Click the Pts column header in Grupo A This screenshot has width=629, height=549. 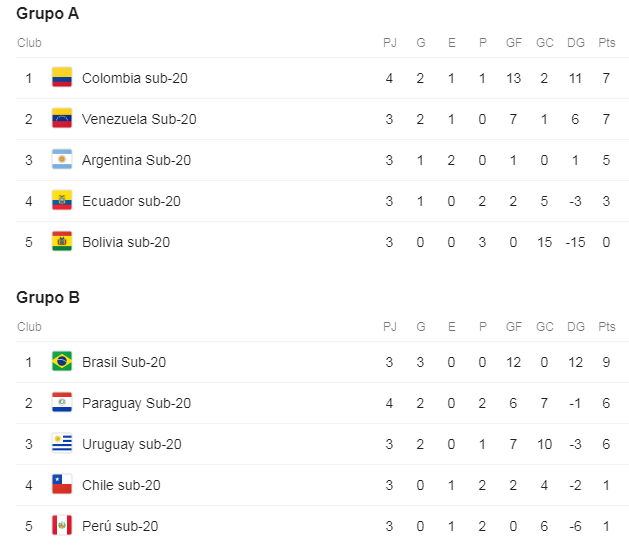click(607, 43)
